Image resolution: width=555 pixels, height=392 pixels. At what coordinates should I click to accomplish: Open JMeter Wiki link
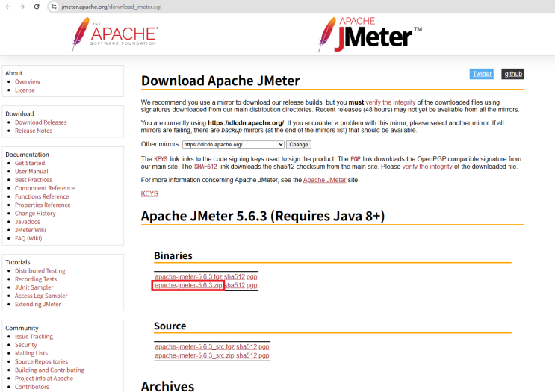(30, 230)
